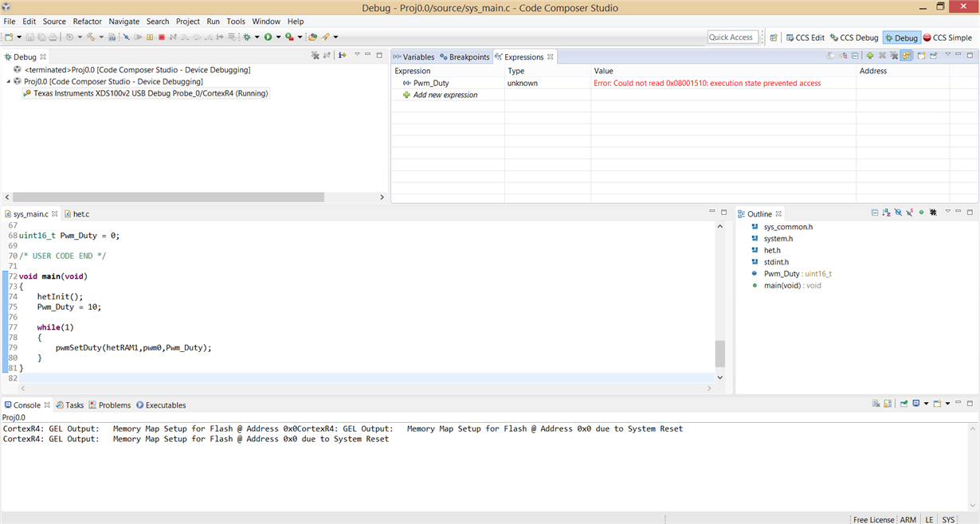
Task: Switch to CCS Edit perspective
Action: (x=806, y=37)
